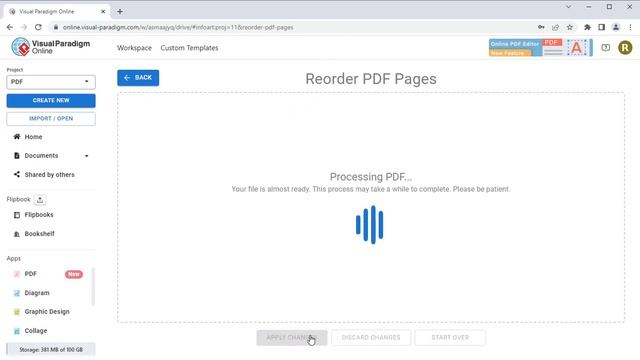Image resolution: width=640 pixels, height=360 pixels.
Task: Open the Graphic Design app
Action: 47,312
